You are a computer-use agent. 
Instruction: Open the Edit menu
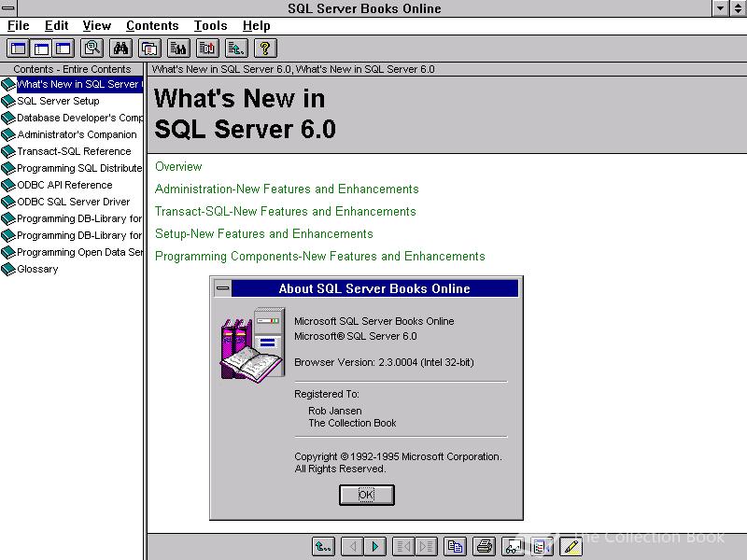tap(56, 26)
